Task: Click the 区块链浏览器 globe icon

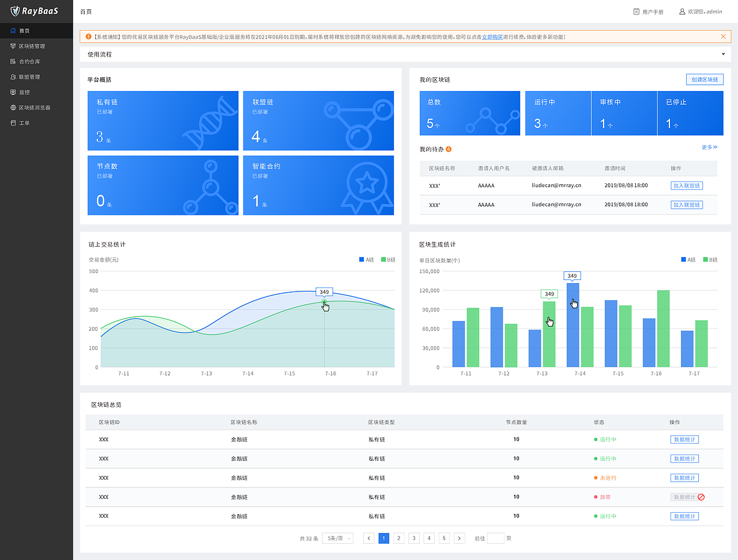Action: point(13,108)
